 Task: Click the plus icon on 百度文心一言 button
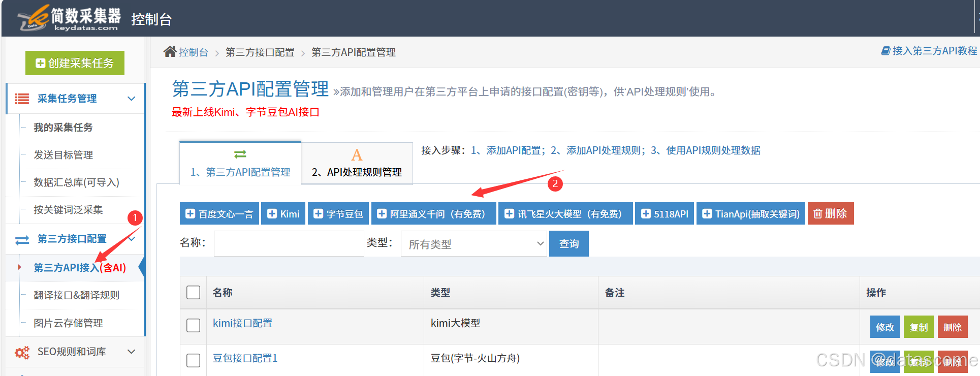pos(190,214)
